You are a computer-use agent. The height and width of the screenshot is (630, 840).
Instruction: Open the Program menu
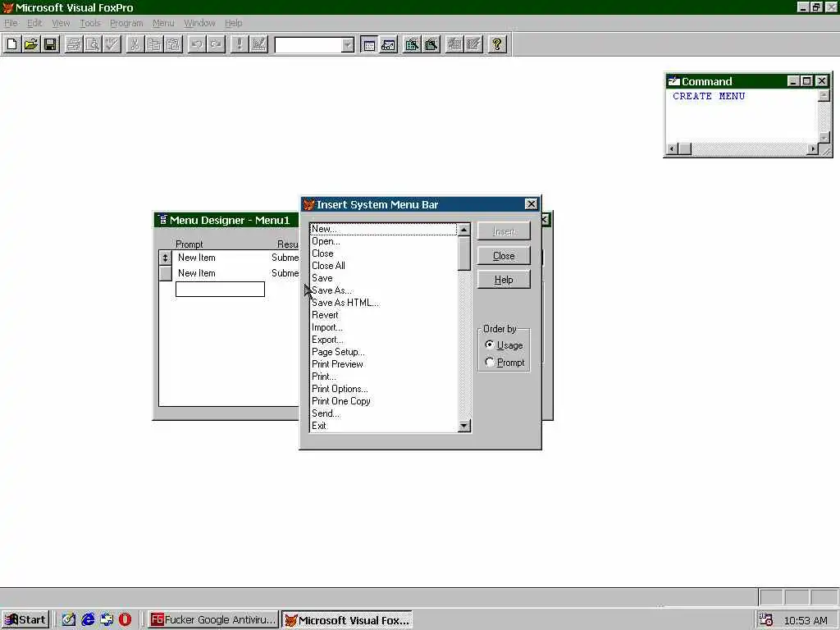[126, 23]
